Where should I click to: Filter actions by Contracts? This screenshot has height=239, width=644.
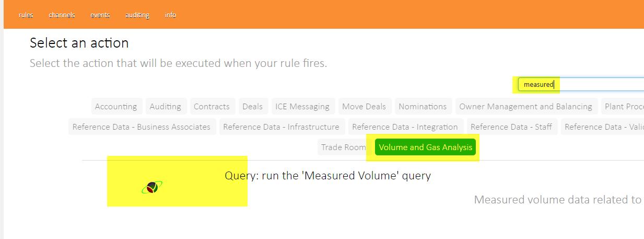pos(212,106)
